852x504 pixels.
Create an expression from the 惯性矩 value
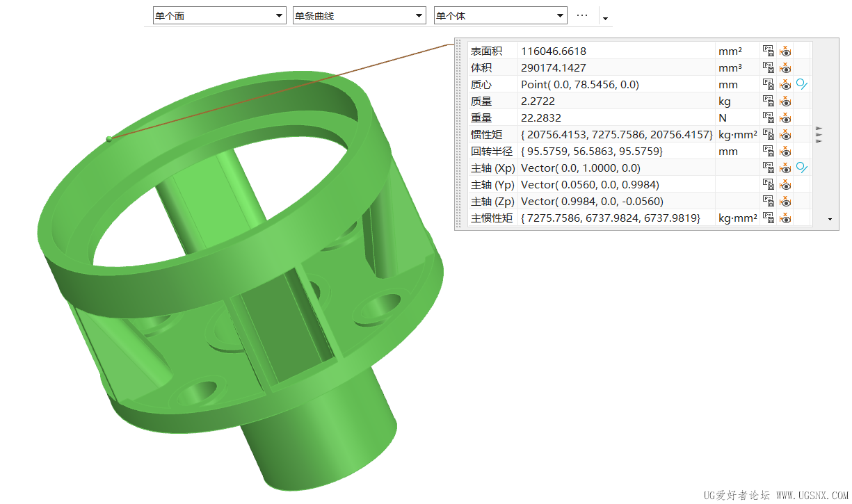(x=769, y=134)
